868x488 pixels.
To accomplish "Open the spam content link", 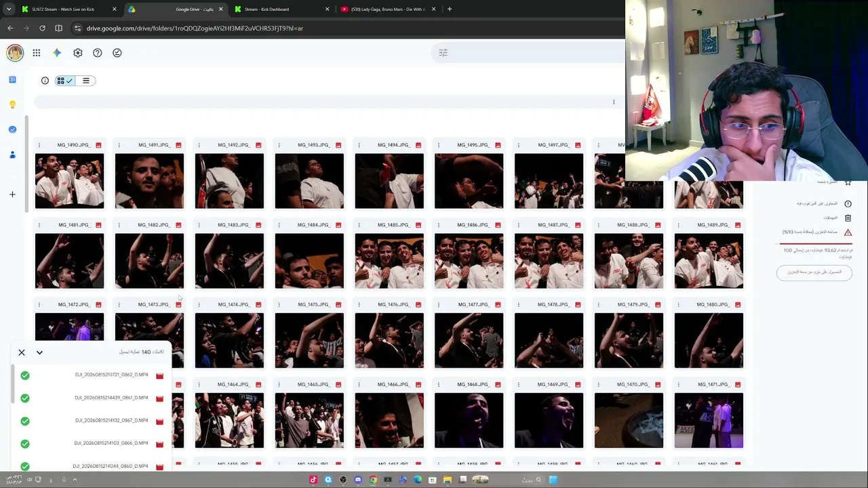I will click(823, 203).
